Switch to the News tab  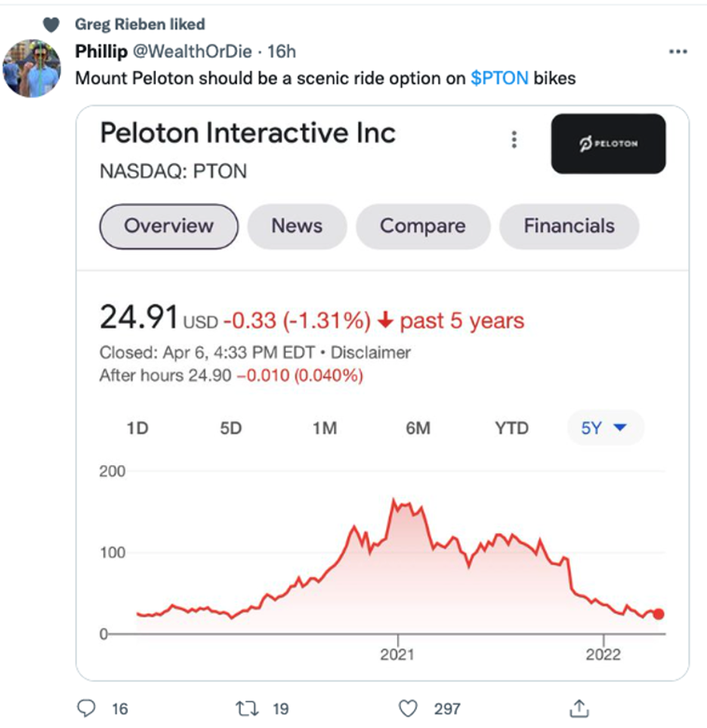tap(297, 226)
